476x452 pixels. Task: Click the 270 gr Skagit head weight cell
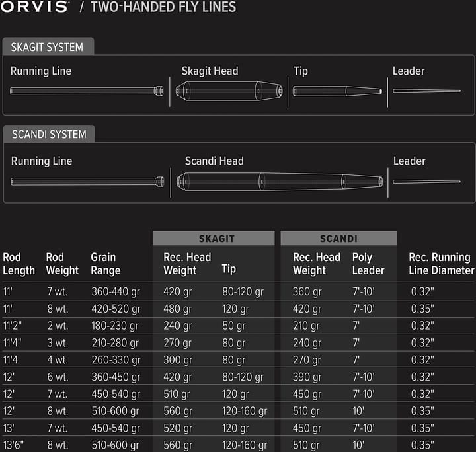tap(177, 343)
